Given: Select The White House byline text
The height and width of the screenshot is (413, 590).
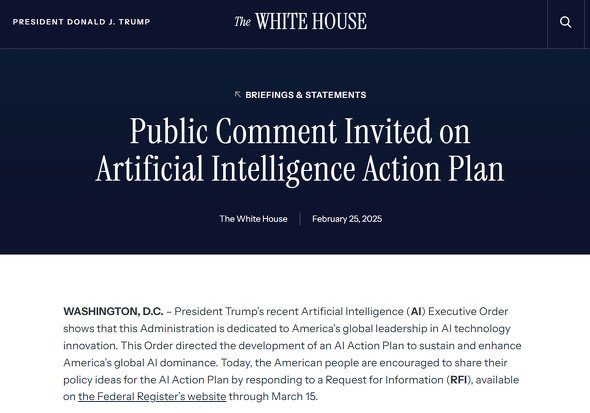Looking at the screenshot, I should tap(253, 219).
